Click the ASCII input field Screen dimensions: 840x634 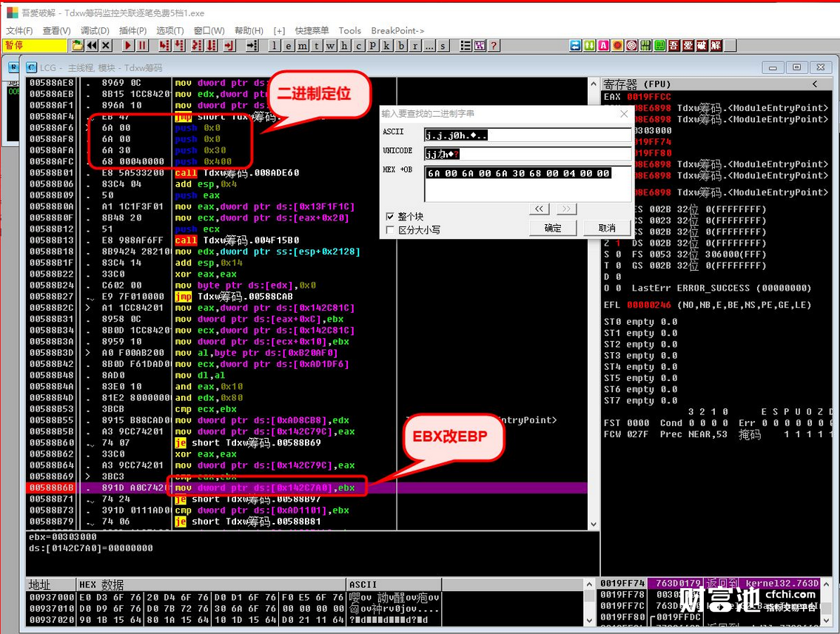tap(528, 135)
